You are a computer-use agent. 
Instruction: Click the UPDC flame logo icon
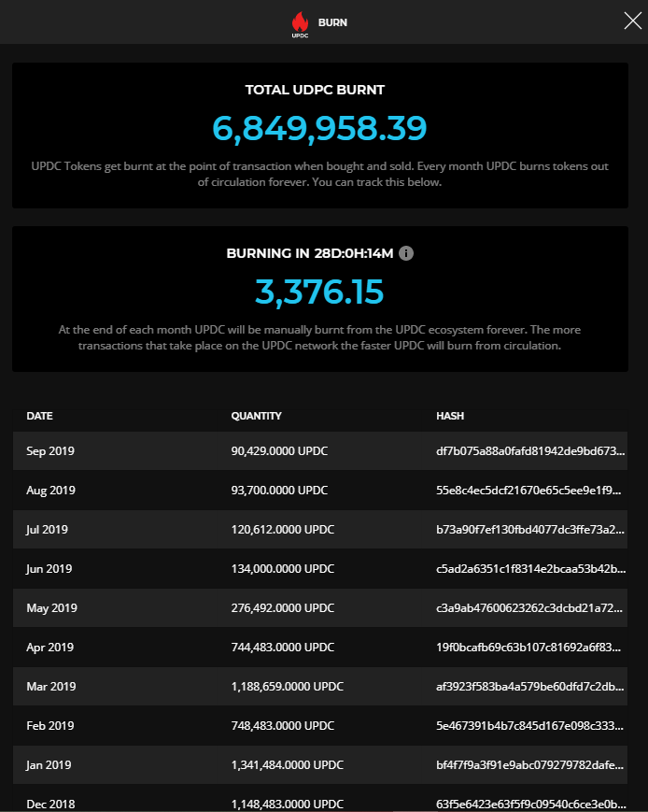pos(301,24)
